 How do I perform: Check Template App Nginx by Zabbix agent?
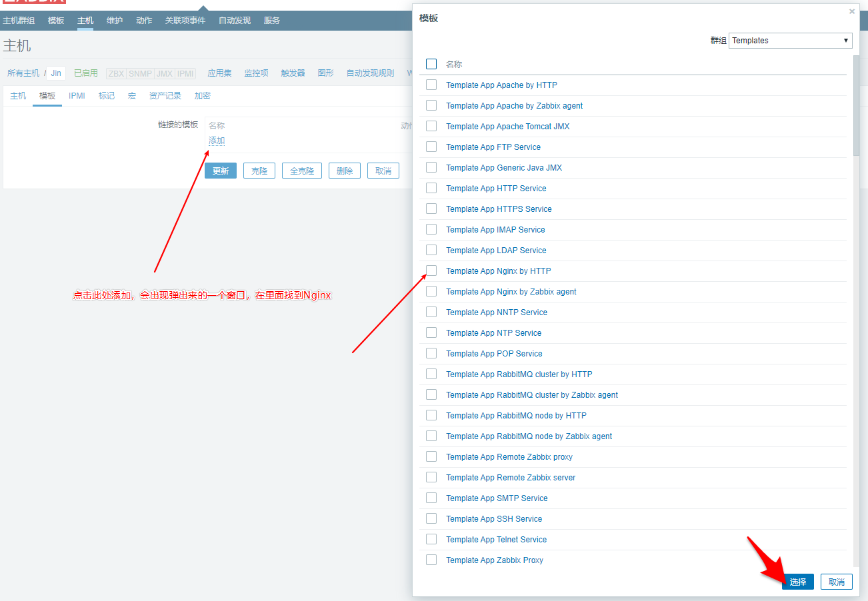pos(431,291)
